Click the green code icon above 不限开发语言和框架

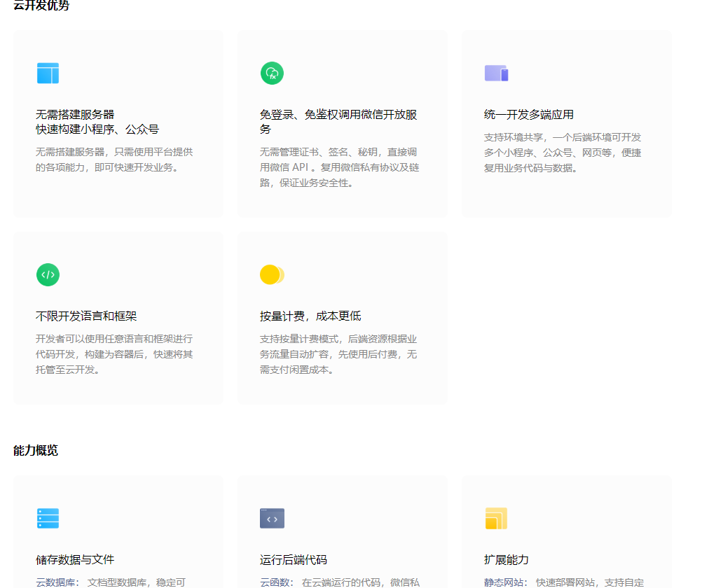point(48,274)
